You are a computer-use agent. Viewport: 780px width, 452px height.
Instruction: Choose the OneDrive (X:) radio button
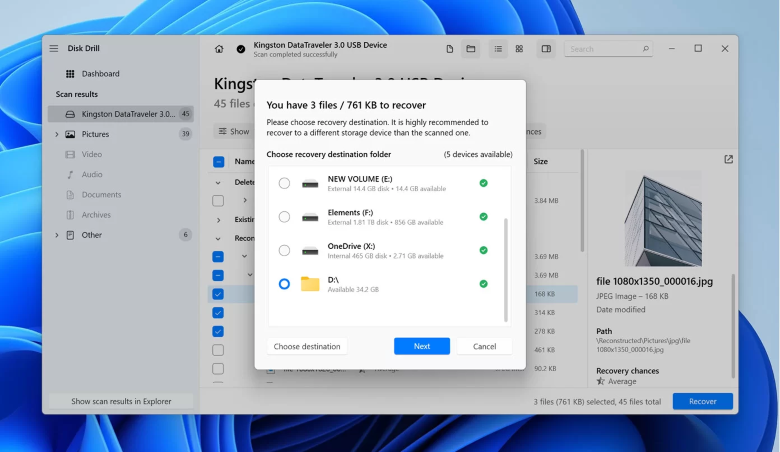[284, 250]
